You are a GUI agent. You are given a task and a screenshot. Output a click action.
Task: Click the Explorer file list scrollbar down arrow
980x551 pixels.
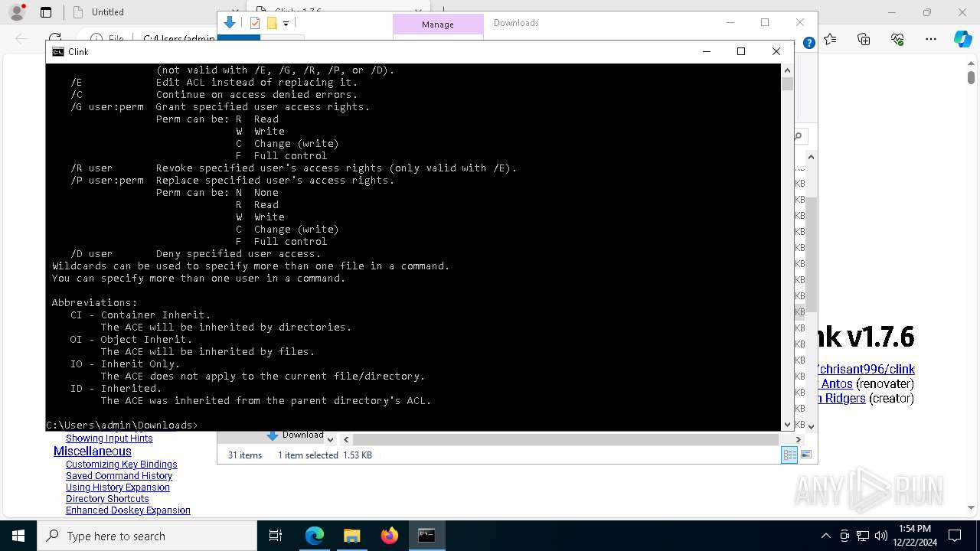pos(811,426)
